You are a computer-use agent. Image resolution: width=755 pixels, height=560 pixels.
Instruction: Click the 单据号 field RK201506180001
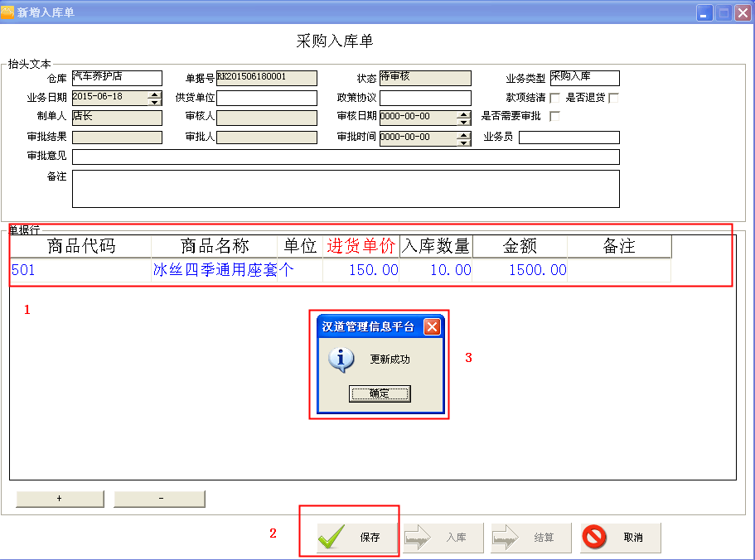267,78
